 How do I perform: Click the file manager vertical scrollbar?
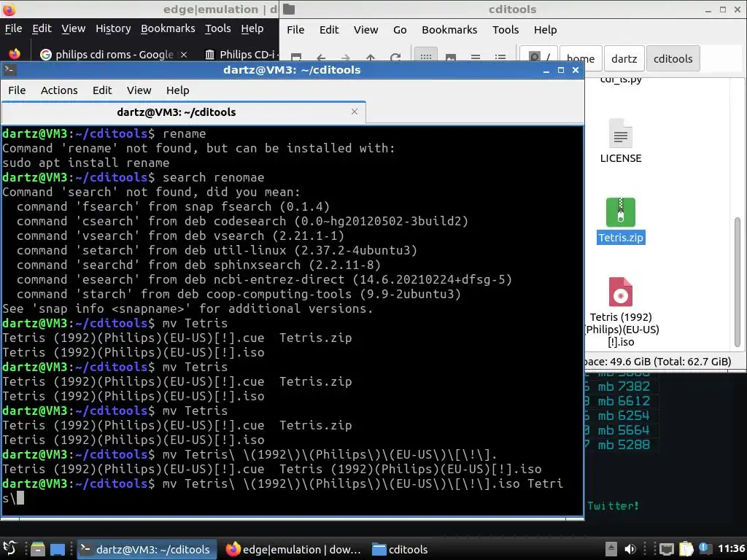pos(737,281)
